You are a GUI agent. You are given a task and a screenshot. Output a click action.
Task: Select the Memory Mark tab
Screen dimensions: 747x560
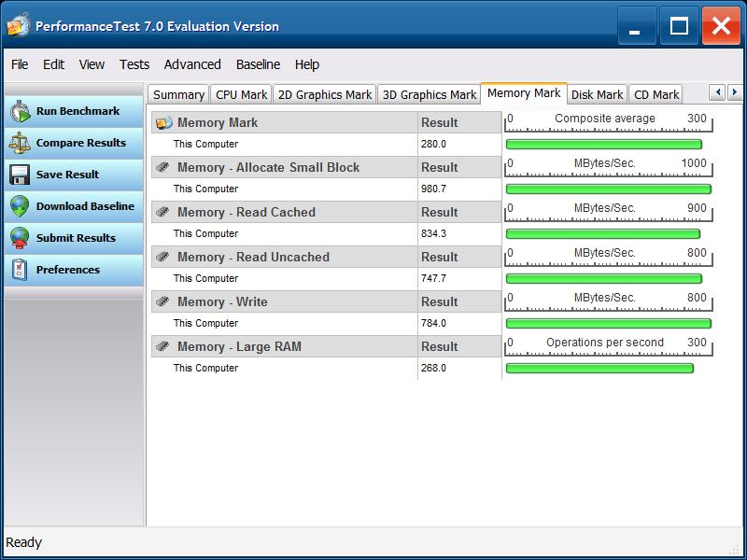click(x=524, y=93)
